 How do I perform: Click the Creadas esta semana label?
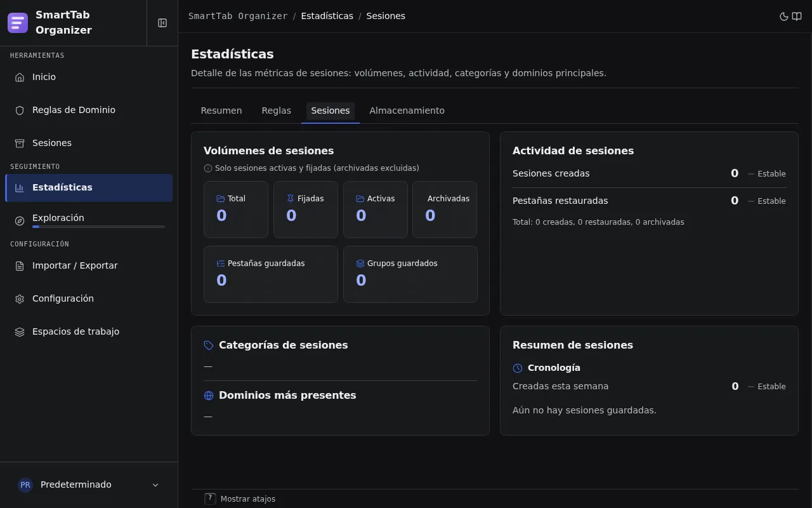[561, 386]
